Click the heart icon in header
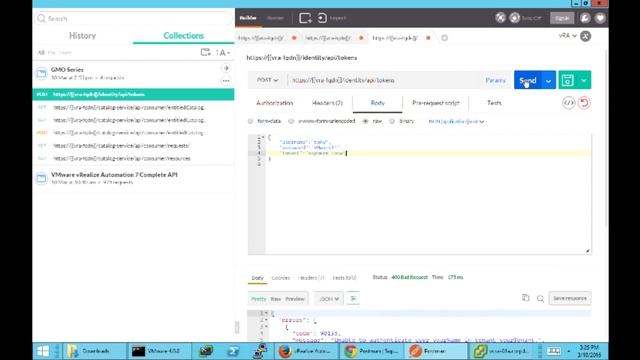Image resolution: width=640 pixels, height=360 pixels. pos(600,18)
